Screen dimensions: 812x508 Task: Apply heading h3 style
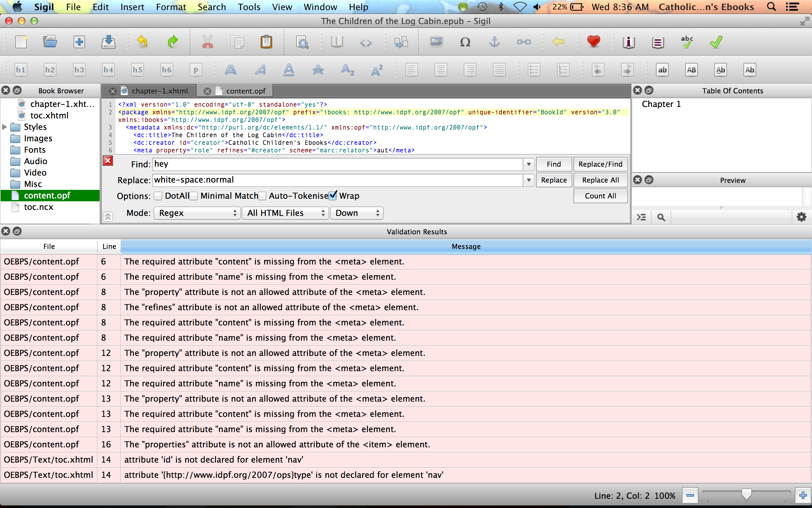pyautogui.click(x=79, y=70)
